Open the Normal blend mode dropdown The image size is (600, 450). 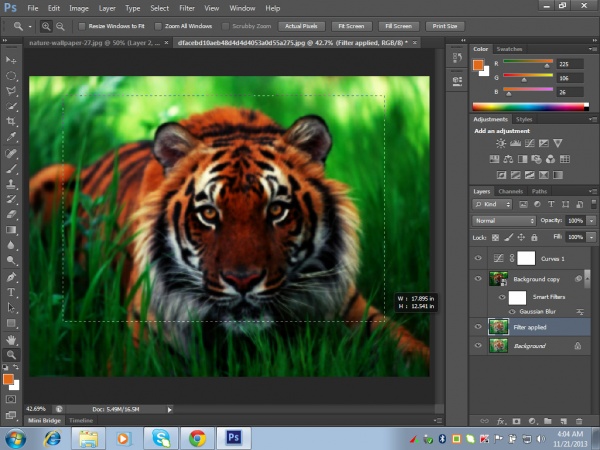505,220
